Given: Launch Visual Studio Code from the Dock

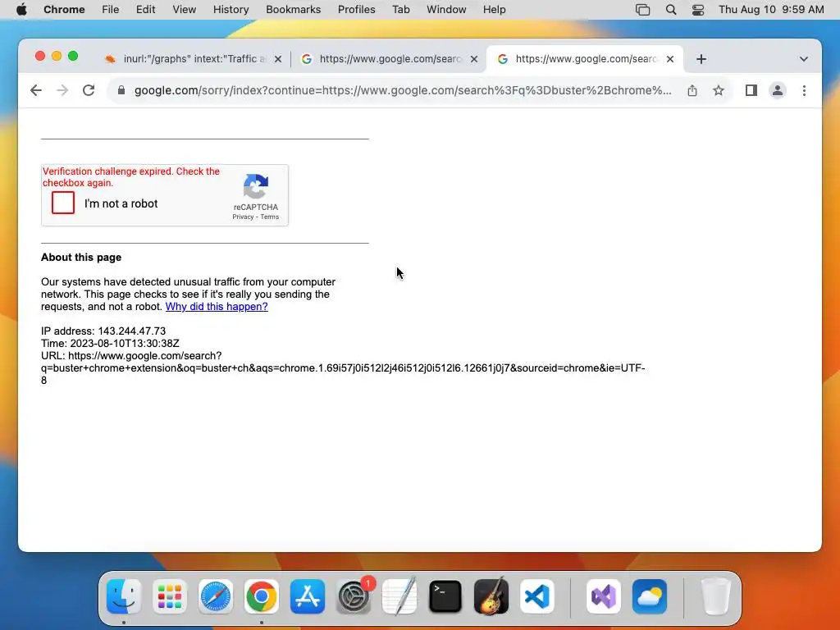Looking at the screenshot, I should 536,596.
